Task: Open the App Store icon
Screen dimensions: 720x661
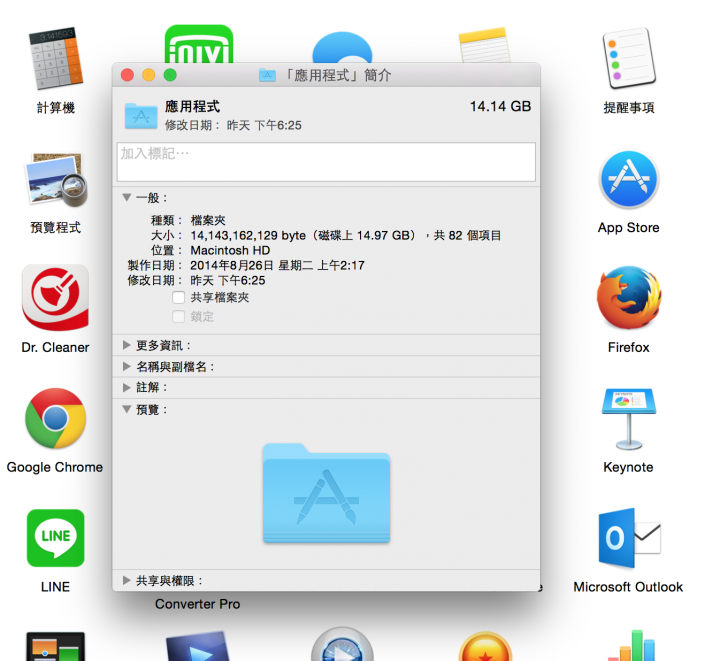Action: [629, 179]
